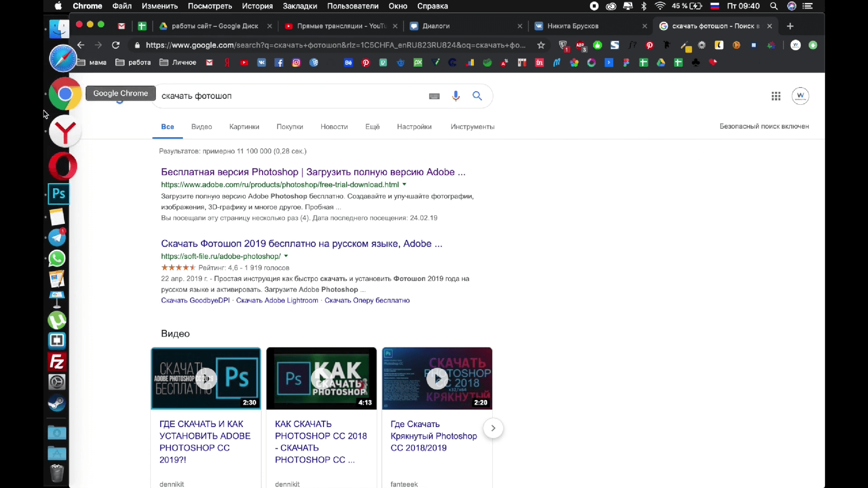
Task: Play the 4:13 КАК СКАЧАТЬ PHOTOSHOP thumbnail
Action: coord(321,378)
